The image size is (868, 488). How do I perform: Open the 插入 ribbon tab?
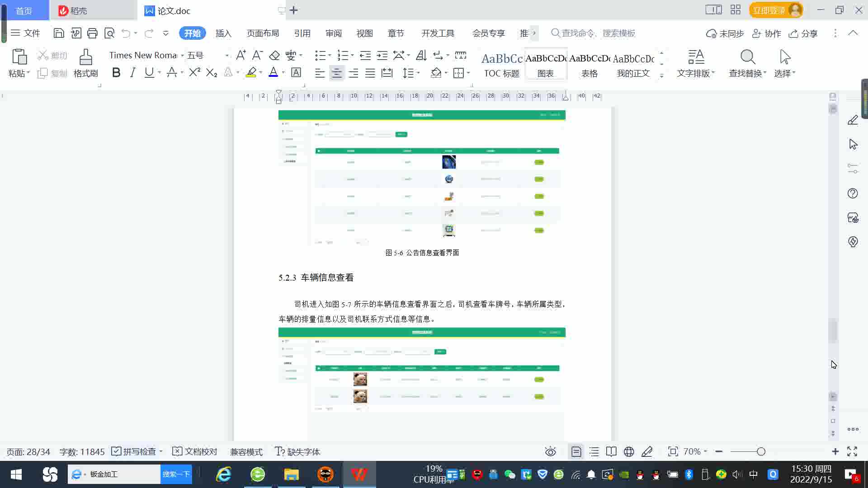click(x=223, y=33)
